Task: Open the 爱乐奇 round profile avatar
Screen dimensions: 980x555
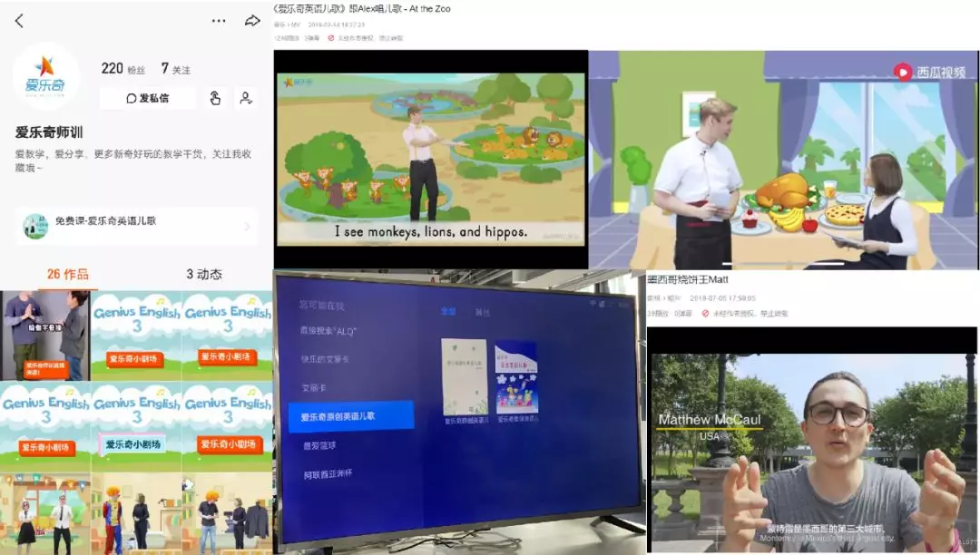Action: tap(45, 77)
